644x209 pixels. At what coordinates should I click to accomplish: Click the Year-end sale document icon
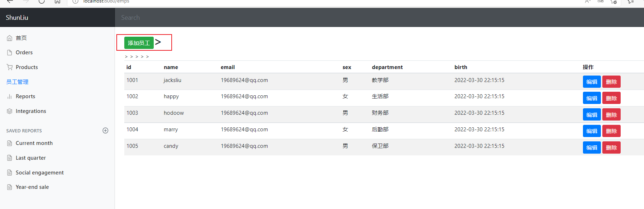click(10, 187)
